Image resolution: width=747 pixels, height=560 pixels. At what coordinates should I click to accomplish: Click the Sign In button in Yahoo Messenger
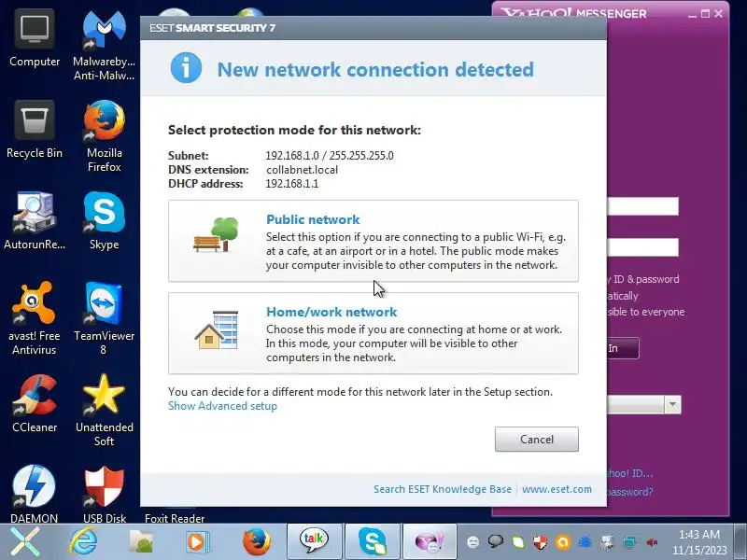pos(623,348)
